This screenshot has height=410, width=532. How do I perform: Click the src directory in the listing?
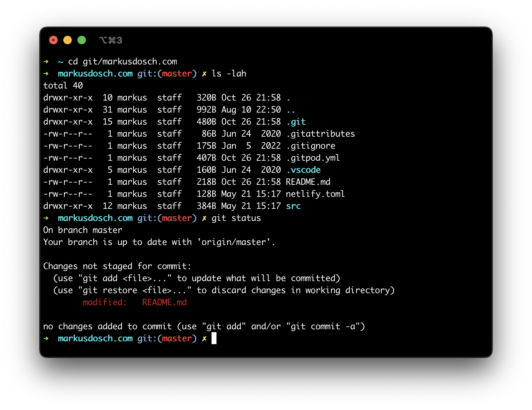[x=293, y=206]
